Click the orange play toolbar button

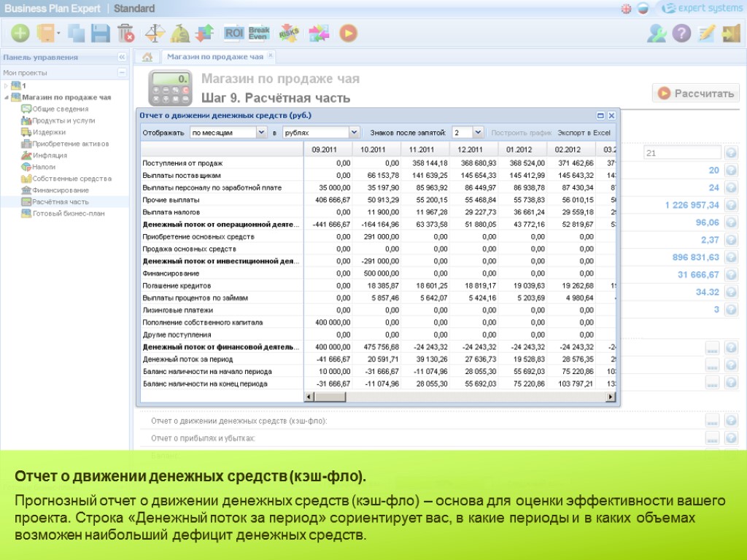tap(348, 34)
